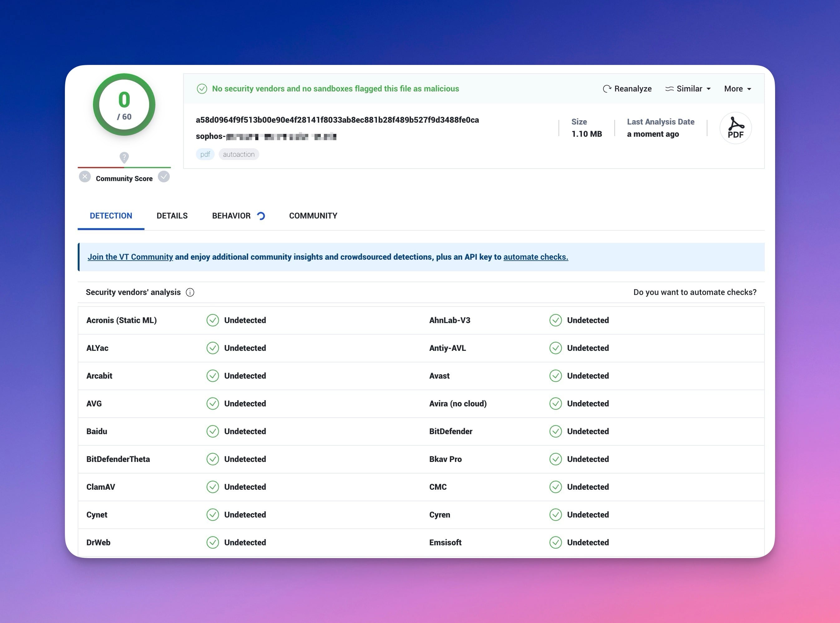Click the community score question mark marker
This screenshot has height=623, width=840.
click(124, 157)
